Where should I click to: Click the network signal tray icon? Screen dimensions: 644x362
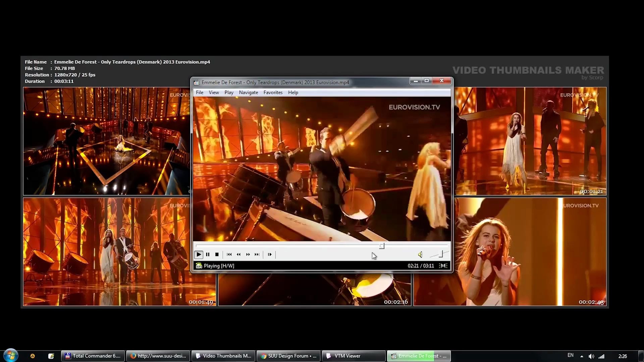point(601,356)
